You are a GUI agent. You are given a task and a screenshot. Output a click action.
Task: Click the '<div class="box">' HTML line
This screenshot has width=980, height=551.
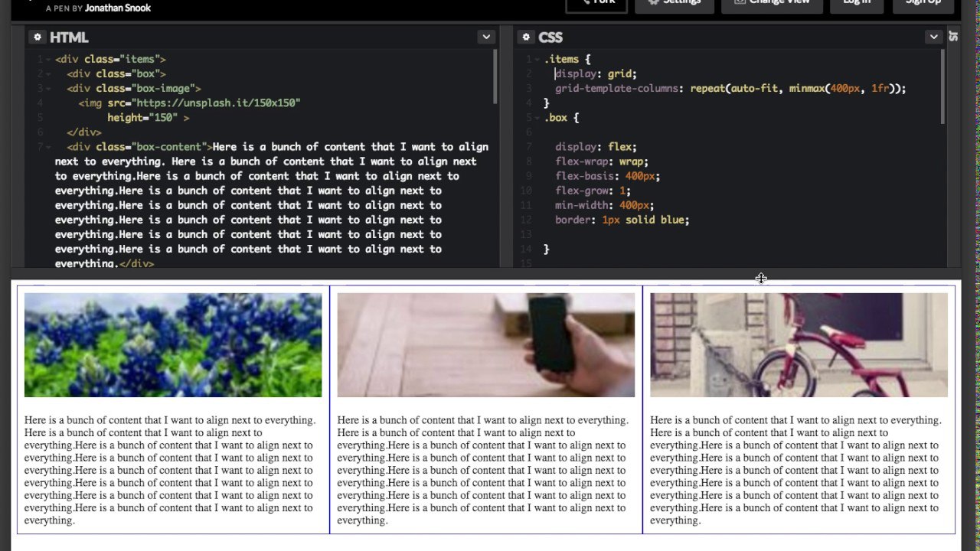116,73
